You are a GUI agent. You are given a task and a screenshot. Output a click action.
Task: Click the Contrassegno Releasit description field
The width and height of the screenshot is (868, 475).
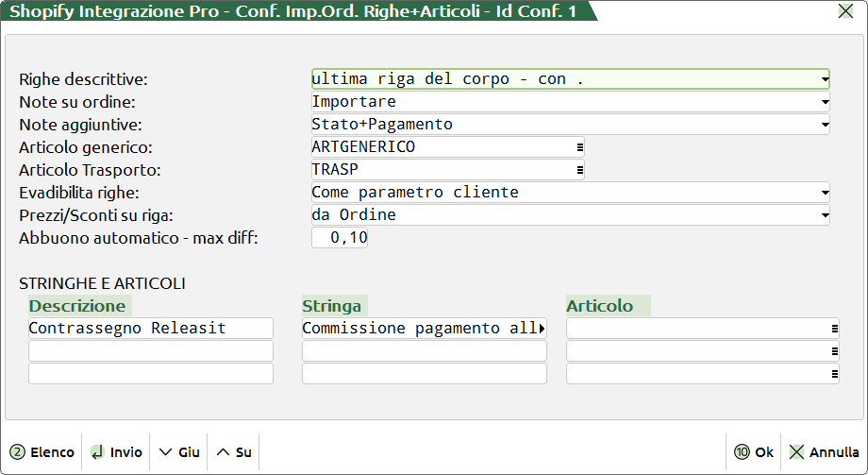point(151,329)
